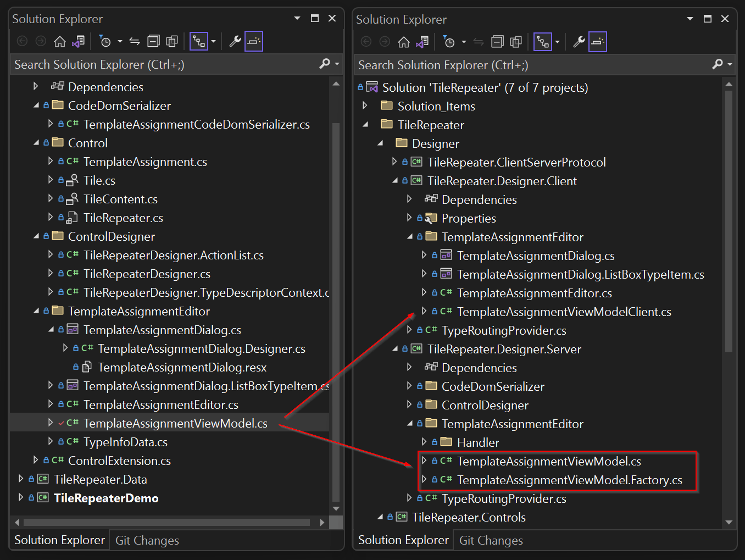Click the folder icon next to Solution_Items

tap(387, 106)
